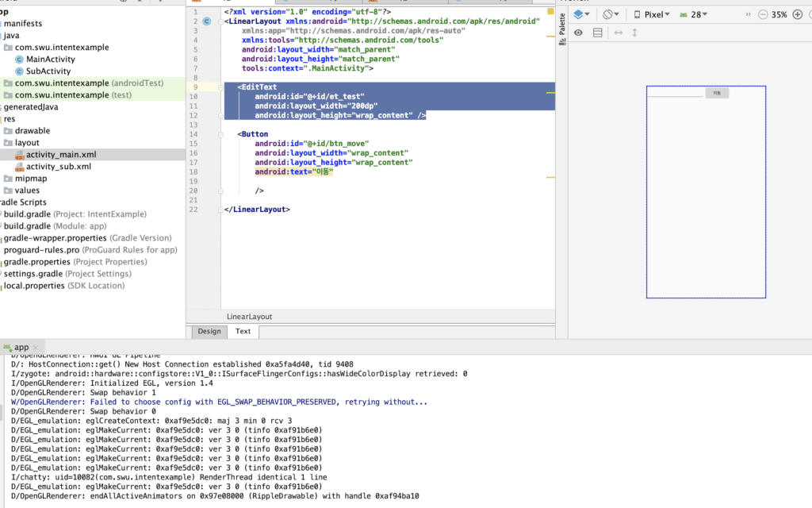The image size is (812, 508).
Task: Expand the mipmap folder
Action: (31, 179)
